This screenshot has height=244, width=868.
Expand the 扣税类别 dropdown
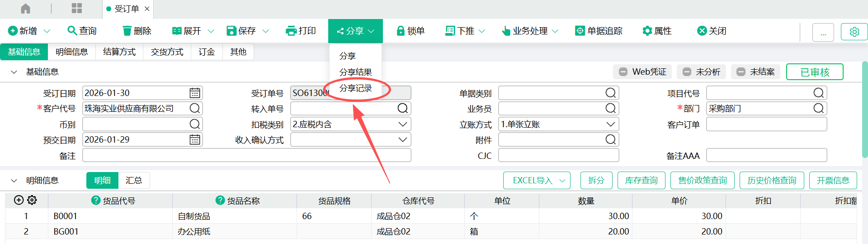point(402,124)
